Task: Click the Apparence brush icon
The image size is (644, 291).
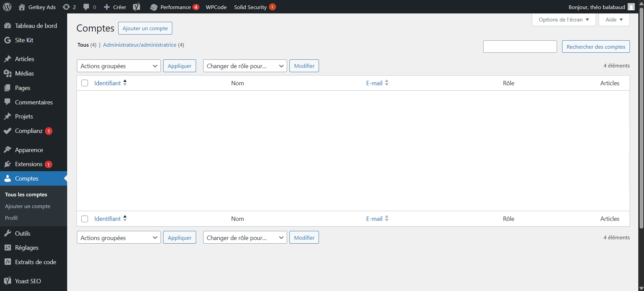Action: click(x=7, y=150)
